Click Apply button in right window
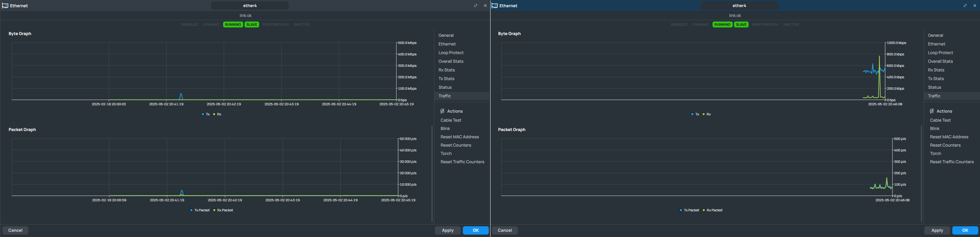The width and height of the screenshot is (980, 237). point(937,230)
